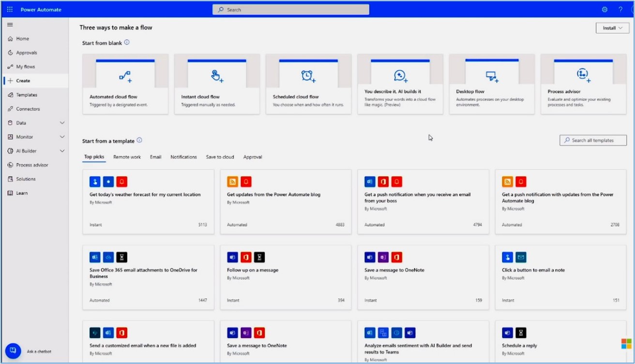Click the bell icon on the weather forecast card
635x364 pixels.
[122, 182]
